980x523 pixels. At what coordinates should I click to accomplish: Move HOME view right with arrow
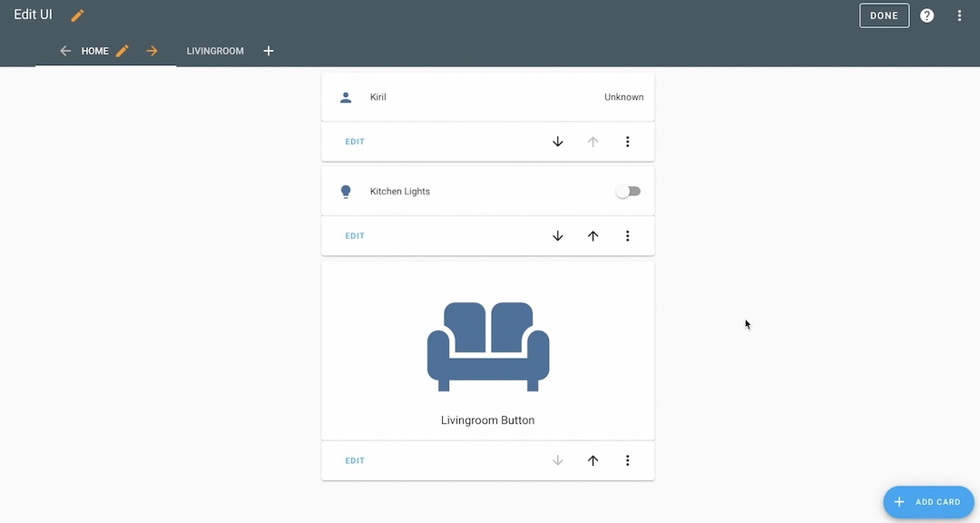tap(152, 51)
